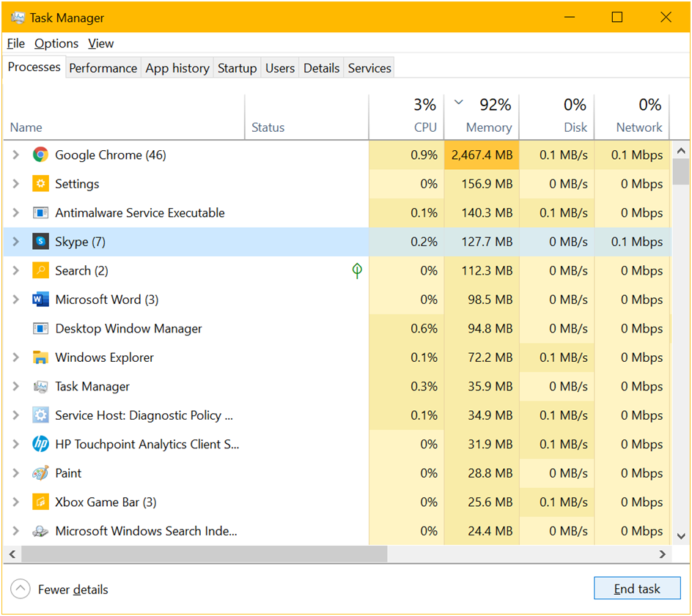Click the Desktop Window Manager icon
692x616 pixels.
click(40, 328)
